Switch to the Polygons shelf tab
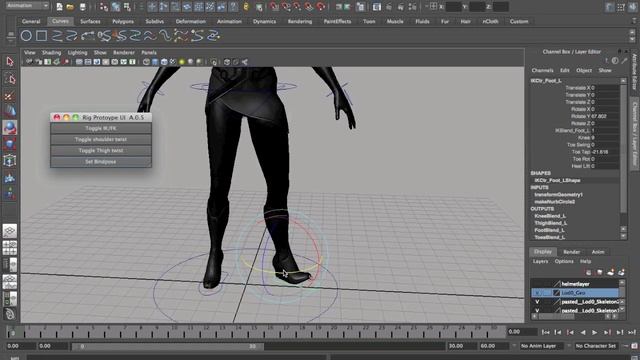The image size is (640, 360). tap(123, 21)
